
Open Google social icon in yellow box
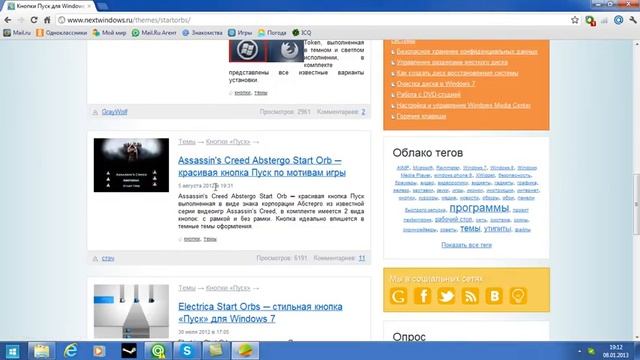pyautogui.click(x=398, y=296)
